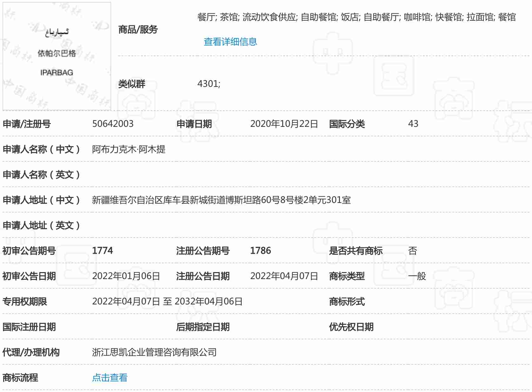532x392 pixels.
Task: Click preliminary announcement date 2022年01月06日
Action: pos(126,276)
